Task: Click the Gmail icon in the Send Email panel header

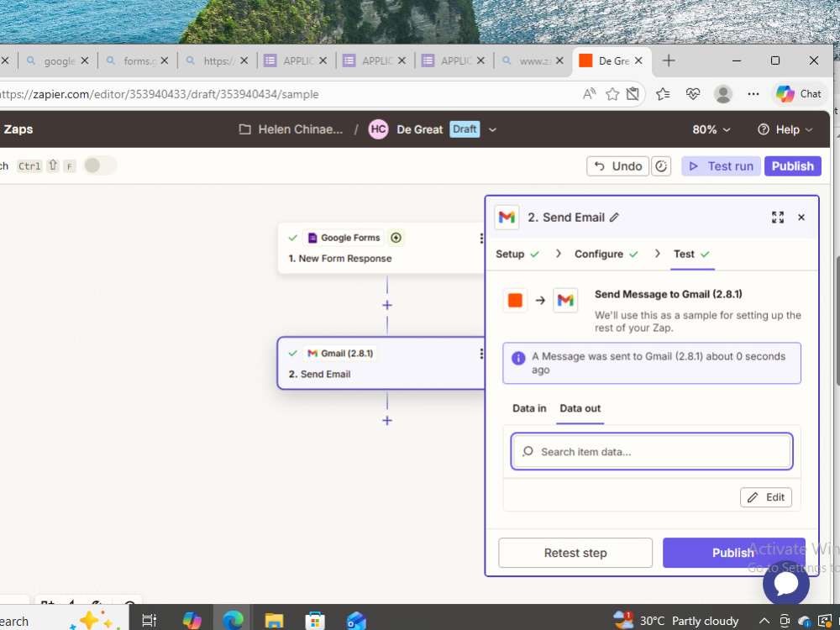Action: [507, 217]
